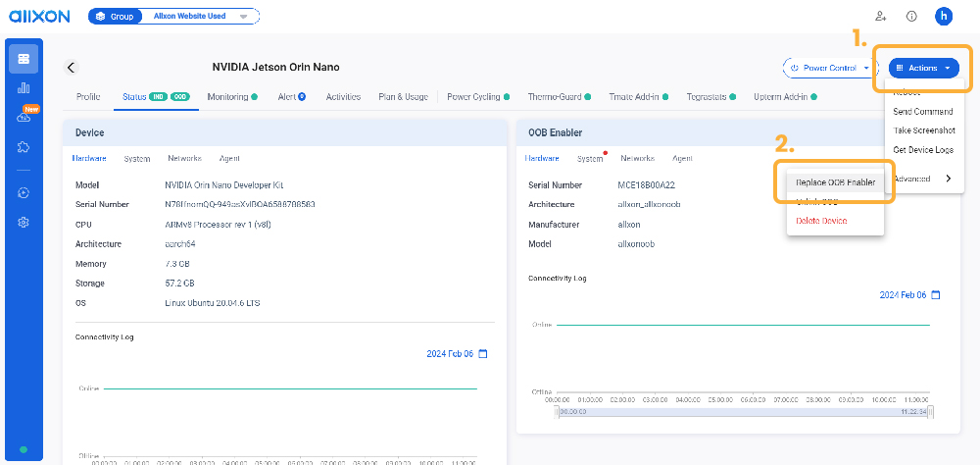Select Networks sub-tab in OOB Enabler panel
Viewport: 980px width, 465px height.
pos(638,158)
